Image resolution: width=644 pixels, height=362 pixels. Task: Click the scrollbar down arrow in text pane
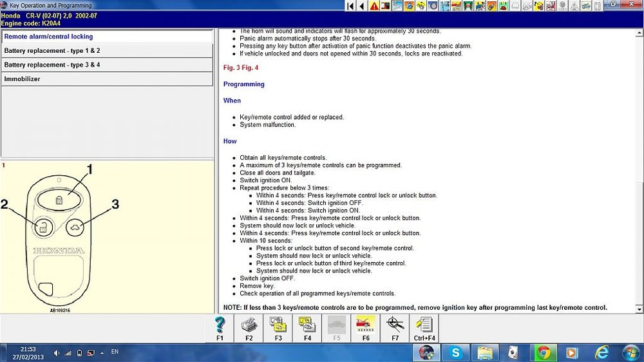coord(639,309)
